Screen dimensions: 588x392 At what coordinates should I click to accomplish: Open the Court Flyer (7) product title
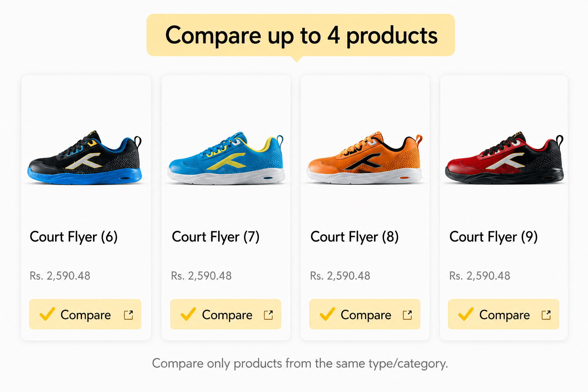tap(216, 237)
